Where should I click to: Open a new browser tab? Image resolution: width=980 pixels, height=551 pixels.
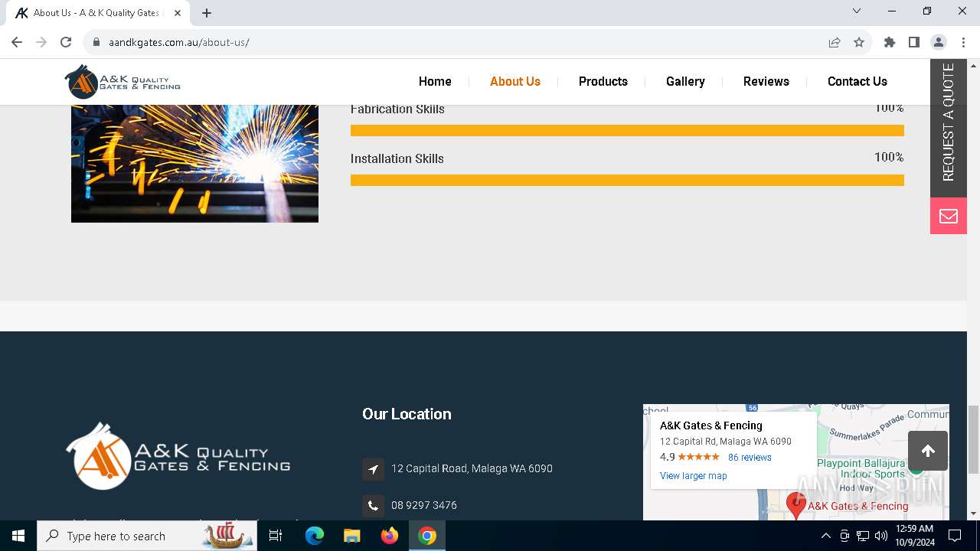[x=207, y=13]
